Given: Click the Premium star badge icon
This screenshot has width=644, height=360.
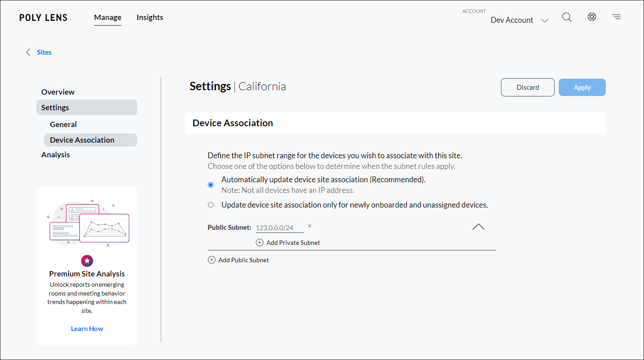Looking at the screenshot, I should (87, 261).
